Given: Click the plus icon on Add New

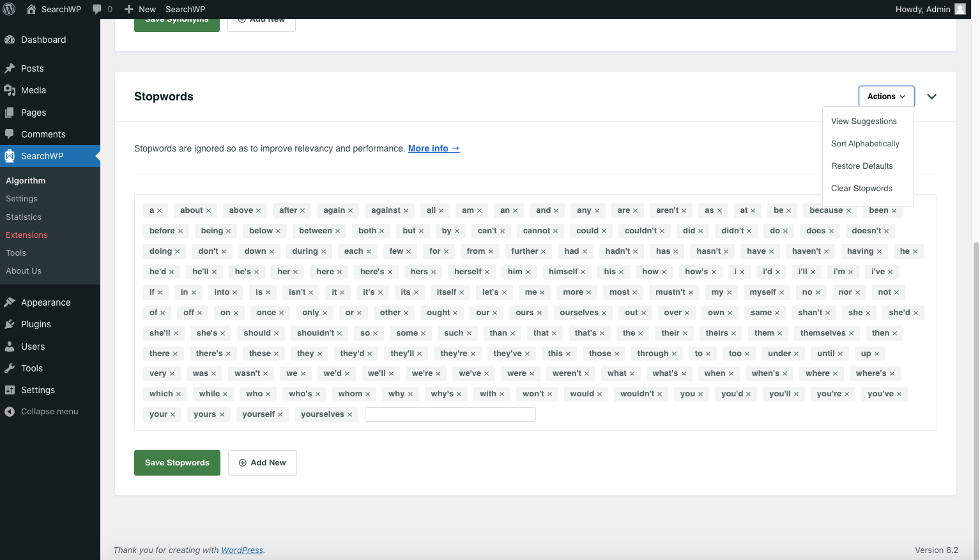Looking at the screenshot, I should pyautogui.click(x=243, y=462).
